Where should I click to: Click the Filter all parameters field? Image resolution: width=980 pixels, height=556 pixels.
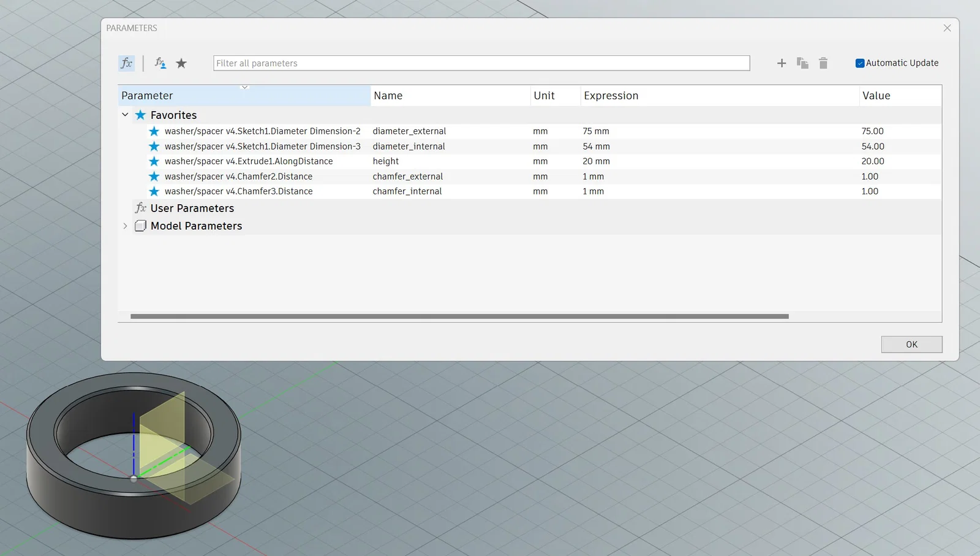pos(481,63)
